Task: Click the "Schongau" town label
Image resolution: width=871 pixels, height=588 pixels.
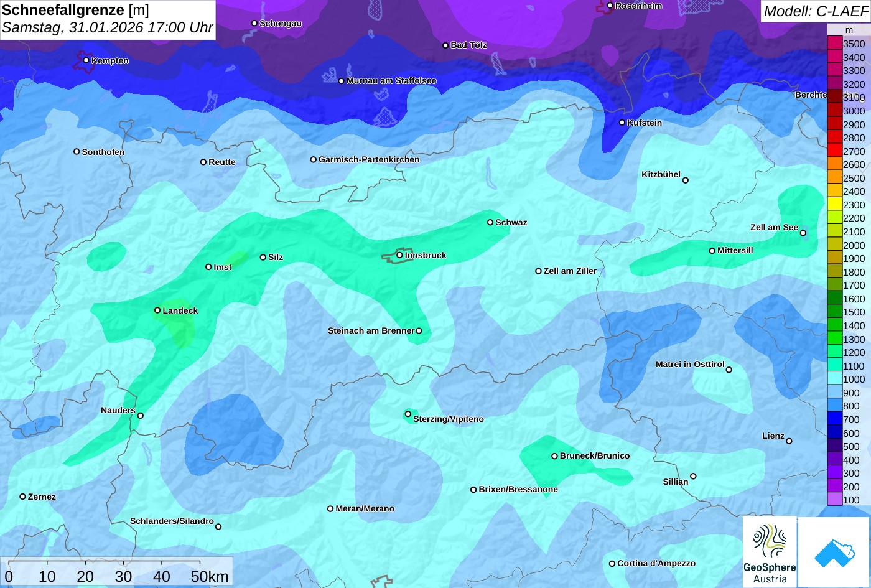Action: (281, 24)
